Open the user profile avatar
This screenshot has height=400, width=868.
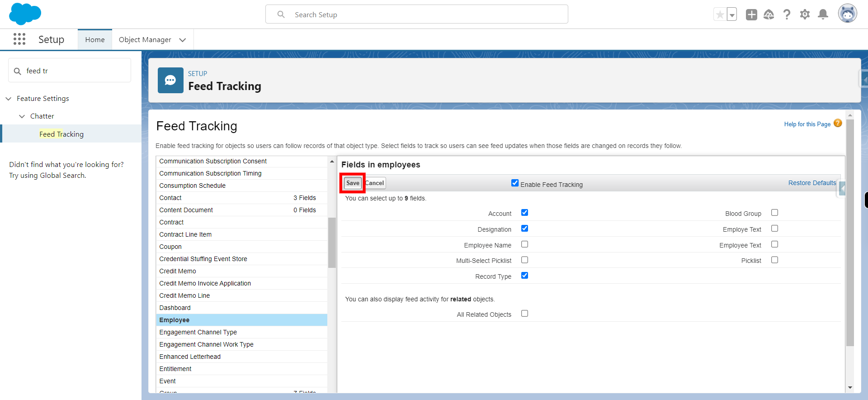[x=848, y=14]
